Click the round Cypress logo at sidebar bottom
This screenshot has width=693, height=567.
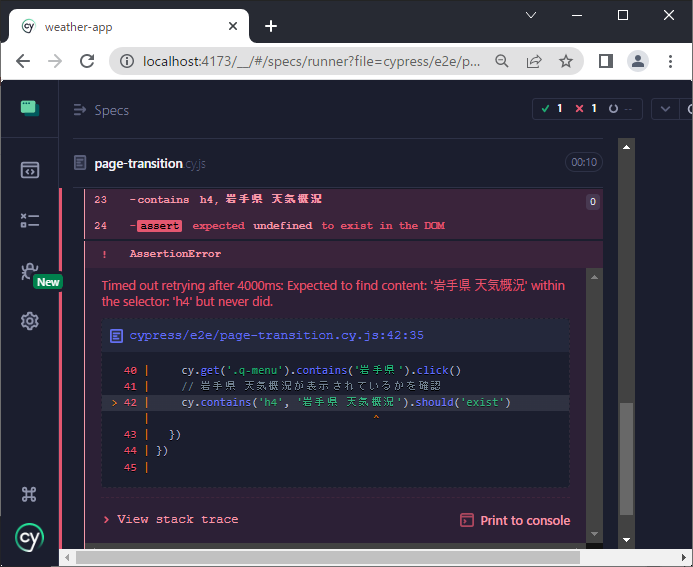[x=29, y=537]
